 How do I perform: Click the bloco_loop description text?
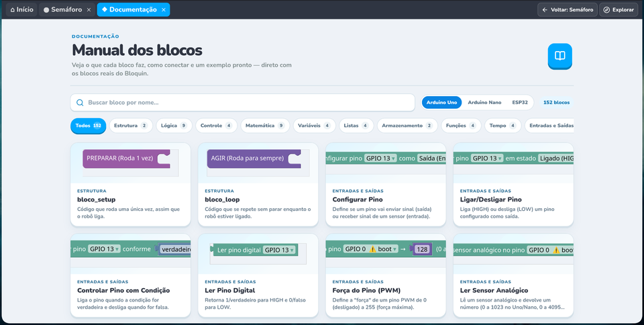(258, 213)
